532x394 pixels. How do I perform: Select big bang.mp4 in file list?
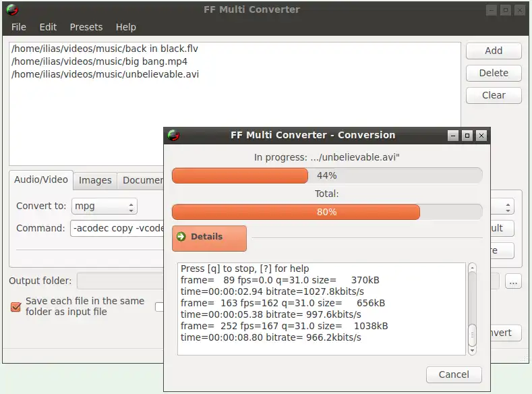pos(99,62)
